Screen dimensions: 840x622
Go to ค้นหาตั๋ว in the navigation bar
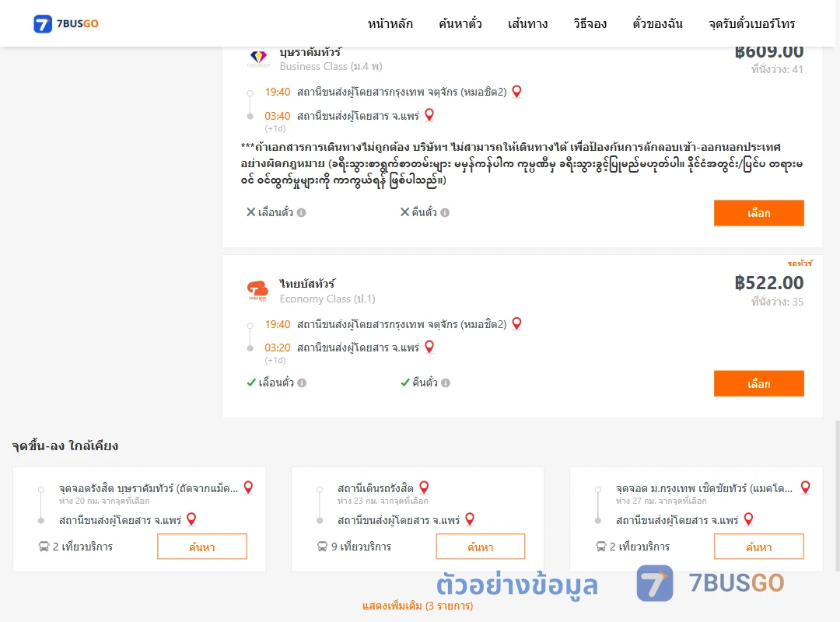(460, 23)
